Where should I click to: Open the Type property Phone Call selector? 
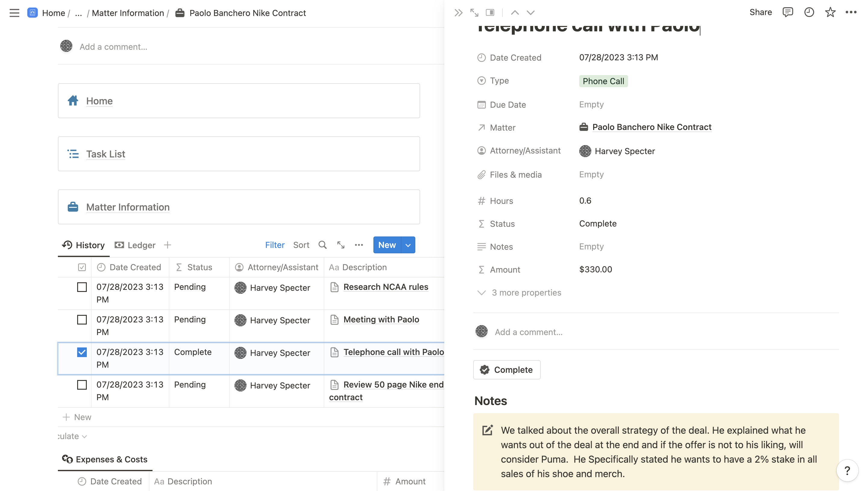click(x=603, y=81)
